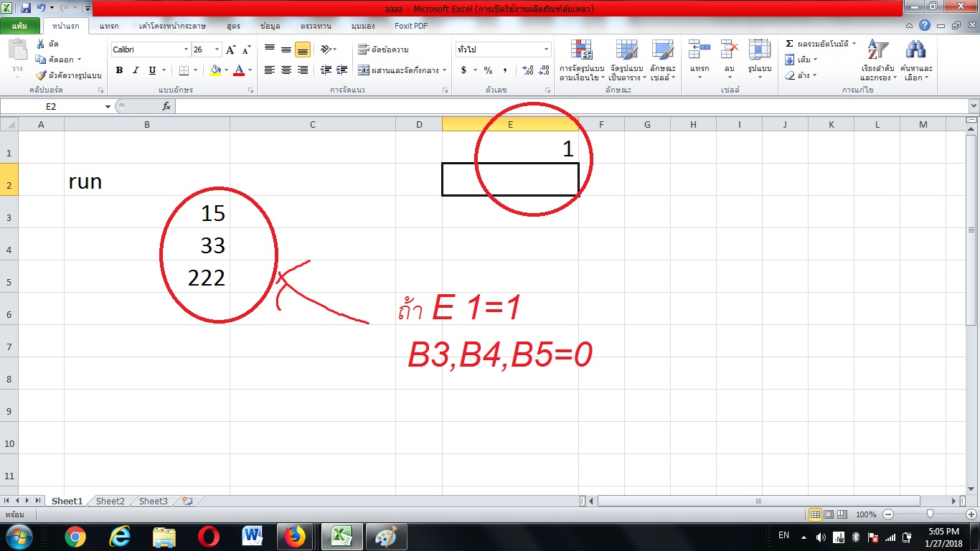Screen dimensions: 980x551
Task: Open the Merge and Center dropdown arrow
Action: pyautogui.click(x=445, y=70)
